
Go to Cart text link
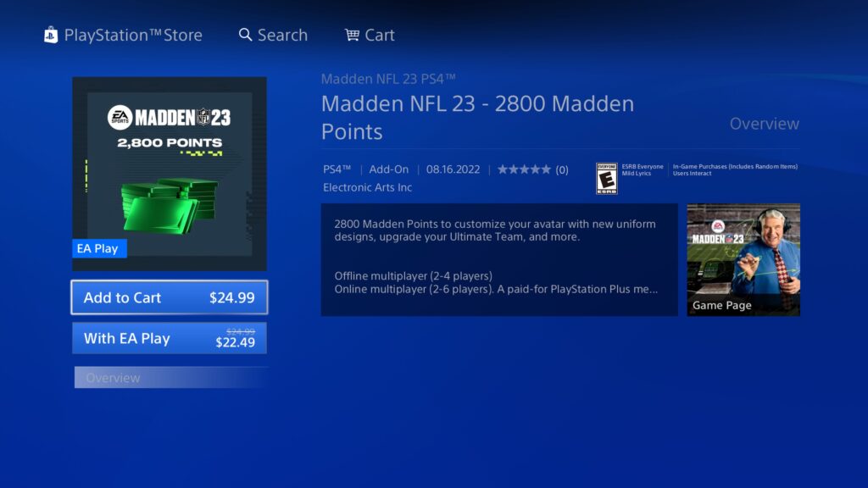[x=380, y=35]
